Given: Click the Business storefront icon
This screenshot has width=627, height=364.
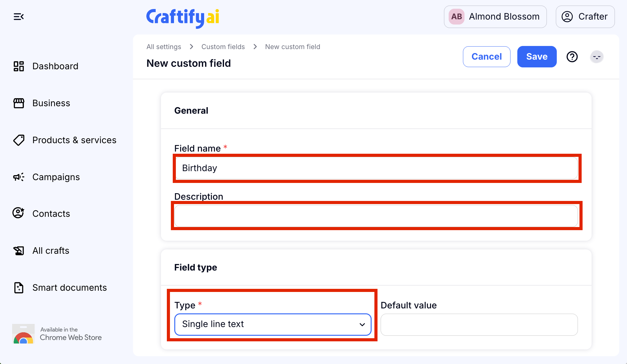Looking at the screenshot, I should tap(19, 103).
